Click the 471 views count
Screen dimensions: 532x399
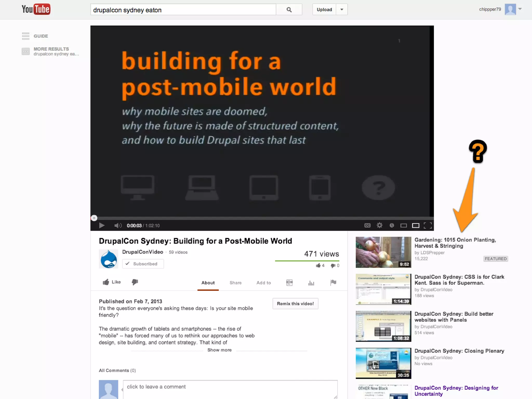tap(322, 254)
